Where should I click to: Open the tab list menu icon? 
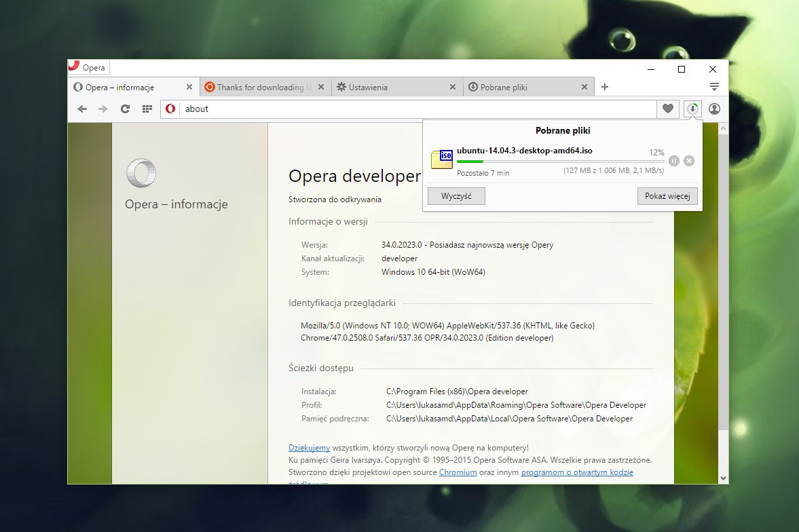(714, 87)
